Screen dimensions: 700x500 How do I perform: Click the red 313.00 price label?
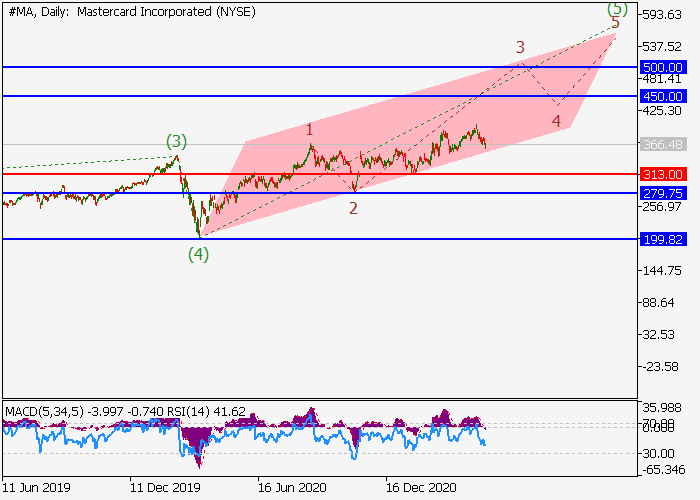[663, 174]
